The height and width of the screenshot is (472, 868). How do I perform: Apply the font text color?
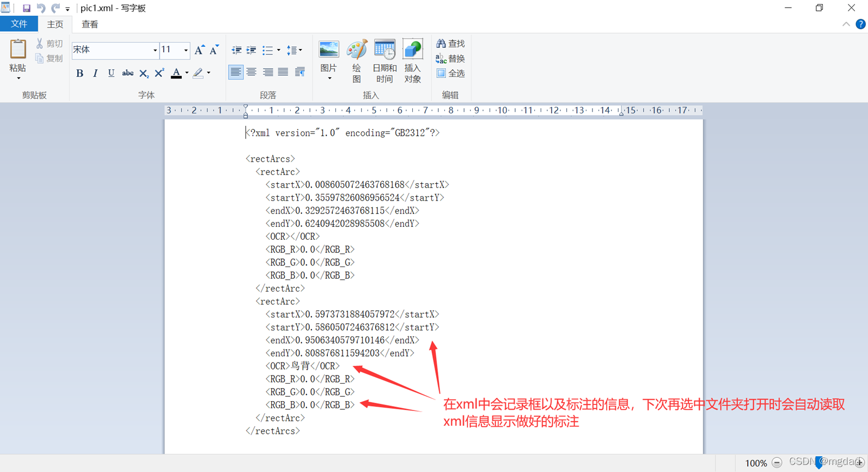click(176, 73)
